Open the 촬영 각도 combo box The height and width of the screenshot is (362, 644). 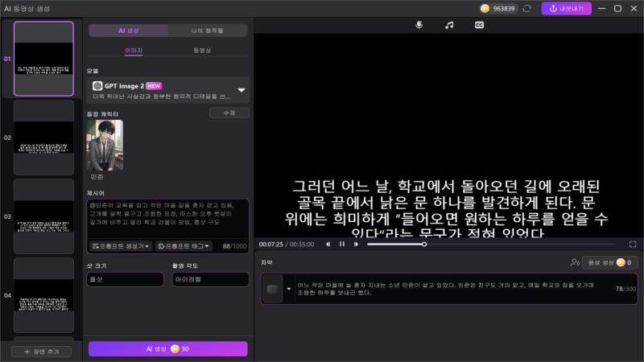point(210,279)
